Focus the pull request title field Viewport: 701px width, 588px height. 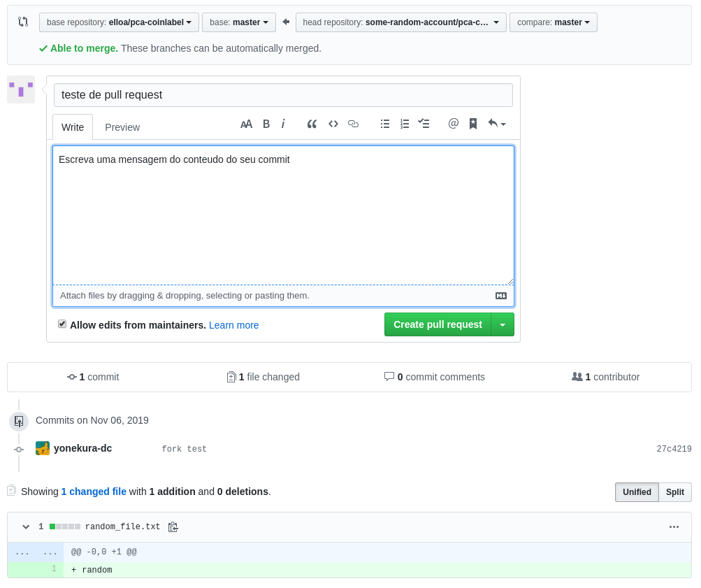pyautogui.click(x=283, y=95)
